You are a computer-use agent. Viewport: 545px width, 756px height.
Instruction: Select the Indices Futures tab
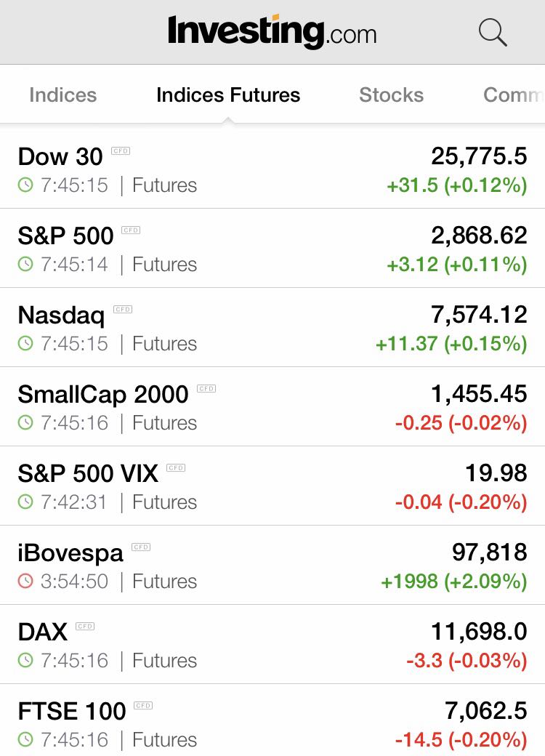(228, 95)
